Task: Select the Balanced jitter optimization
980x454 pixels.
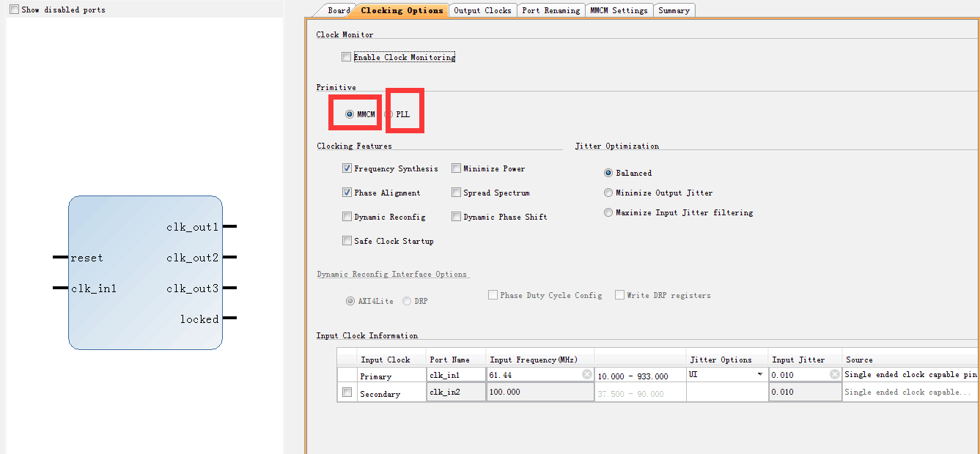Action: [608, 172]
